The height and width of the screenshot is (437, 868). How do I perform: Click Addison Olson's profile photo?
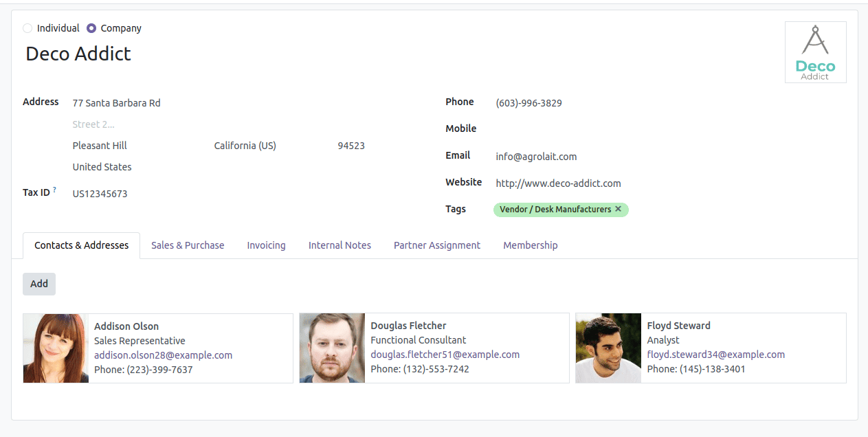click(56, 348)
